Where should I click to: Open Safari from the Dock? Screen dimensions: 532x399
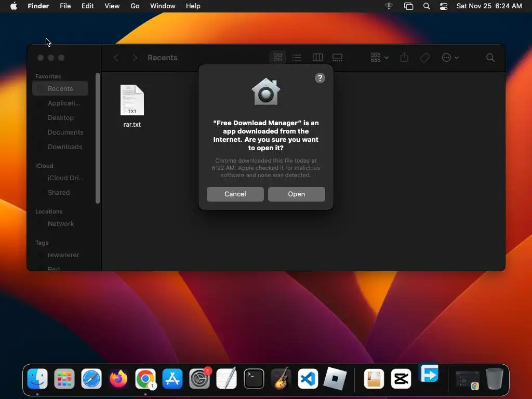(91, 378)
